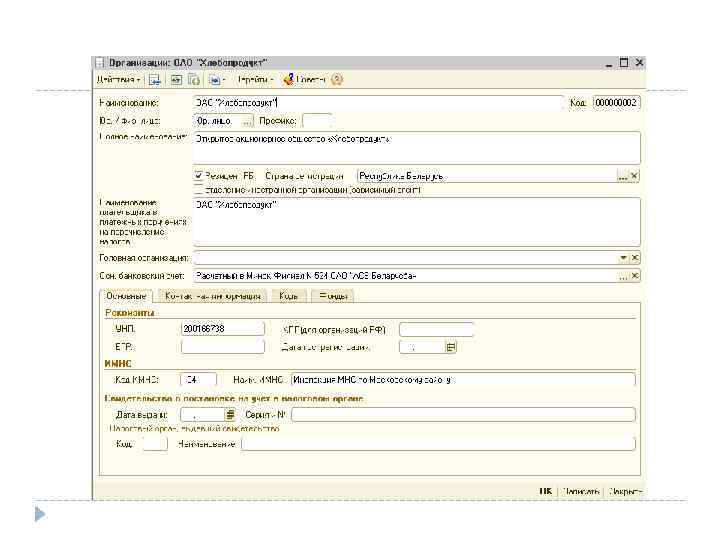
Task: Open the Дата регистрации calendar icon
Action: pos(451,347)
